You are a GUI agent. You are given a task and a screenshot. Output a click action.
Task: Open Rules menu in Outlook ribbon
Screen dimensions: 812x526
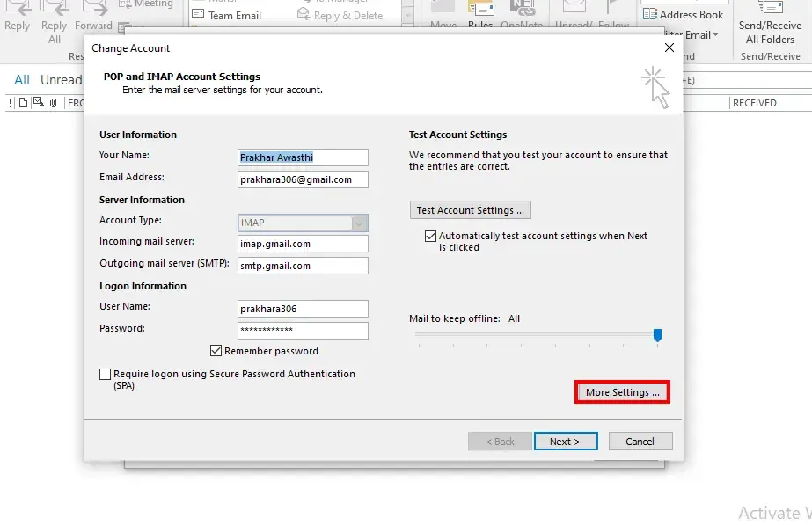[480, 16]
